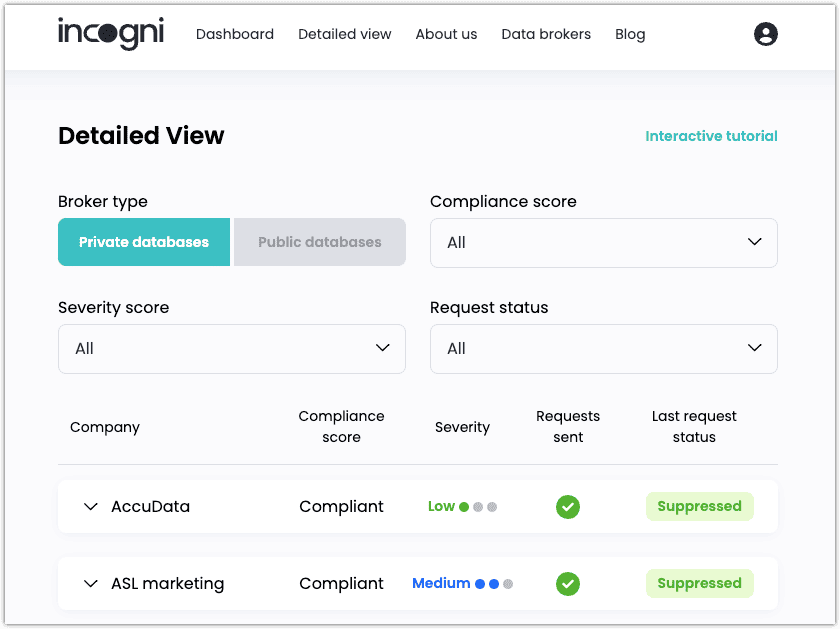
Task: Click the incogni logo
Action: click(111, 33)
